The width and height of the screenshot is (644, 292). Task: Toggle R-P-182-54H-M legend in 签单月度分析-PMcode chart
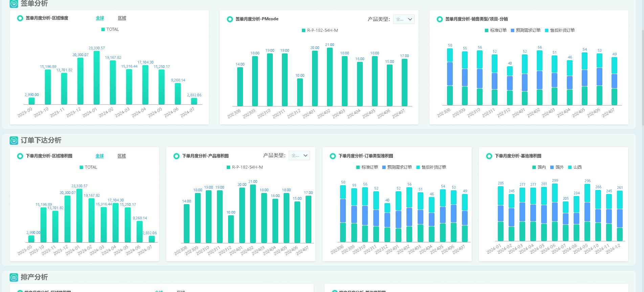(320, 30)
